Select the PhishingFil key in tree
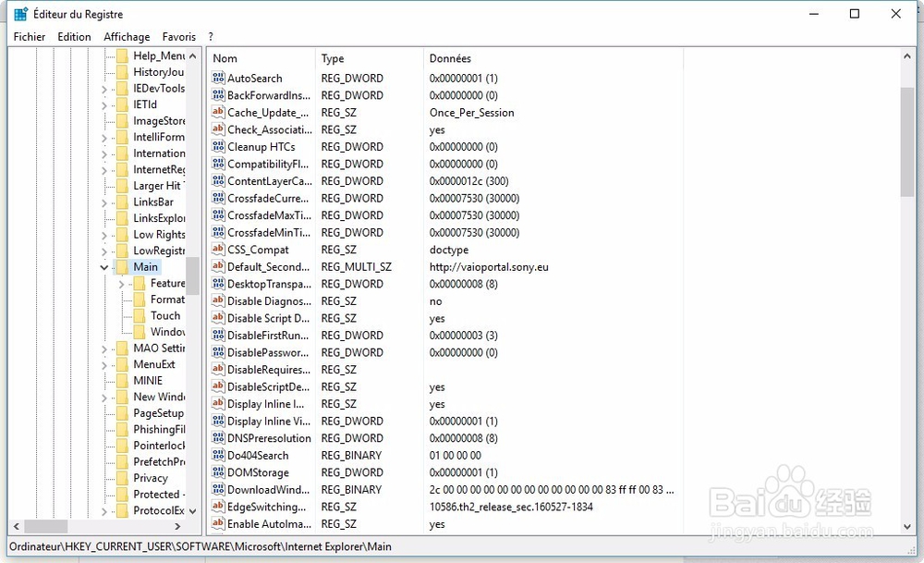The height and width of the screenshot is (563, 924). tap(159, 429)
